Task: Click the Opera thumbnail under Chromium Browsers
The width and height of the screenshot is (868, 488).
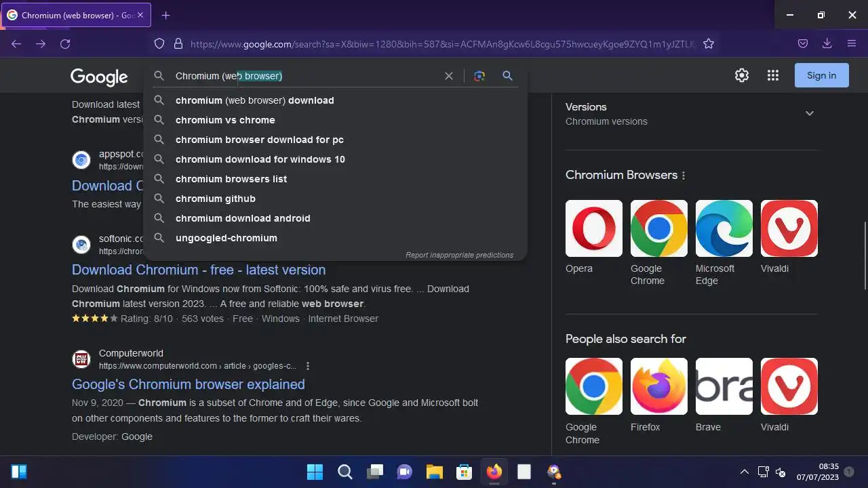Action: tap(594, 228)
